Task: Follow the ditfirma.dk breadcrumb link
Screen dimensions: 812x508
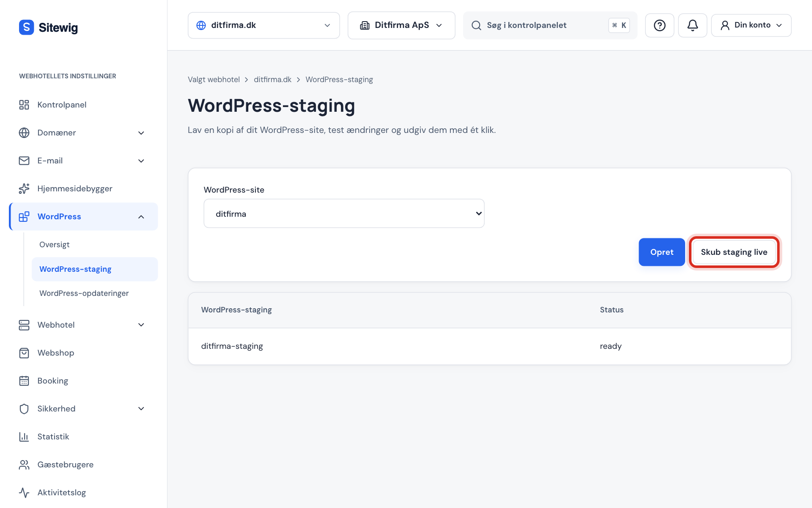Action: (272, 80)
